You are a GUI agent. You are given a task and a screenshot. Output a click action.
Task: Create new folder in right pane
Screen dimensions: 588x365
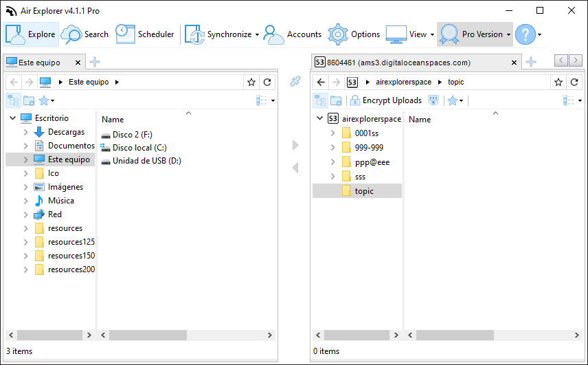tap(336, 100)
